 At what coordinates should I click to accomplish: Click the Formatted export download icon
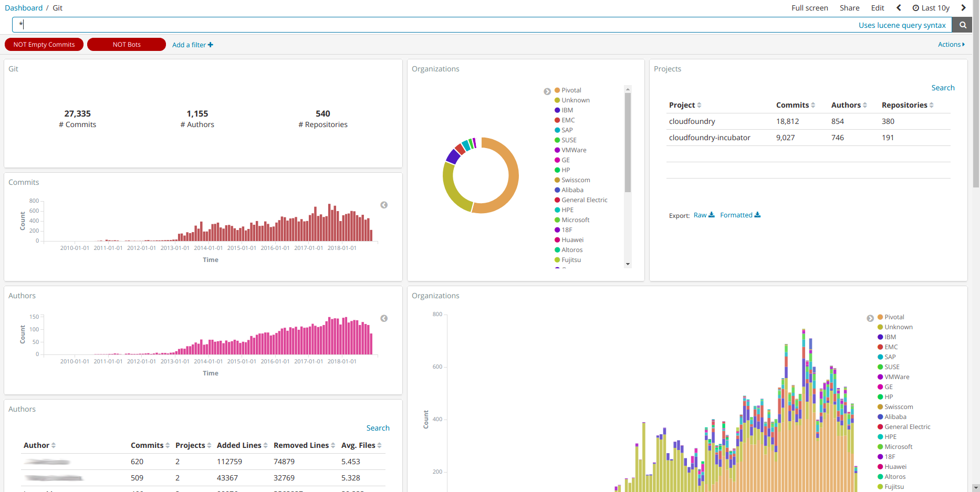pos(757,215)
